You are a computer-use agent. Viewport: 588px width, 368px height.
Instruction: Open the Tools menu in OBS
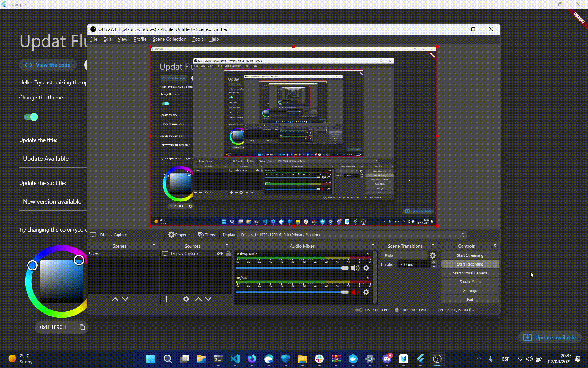point(198,39)
